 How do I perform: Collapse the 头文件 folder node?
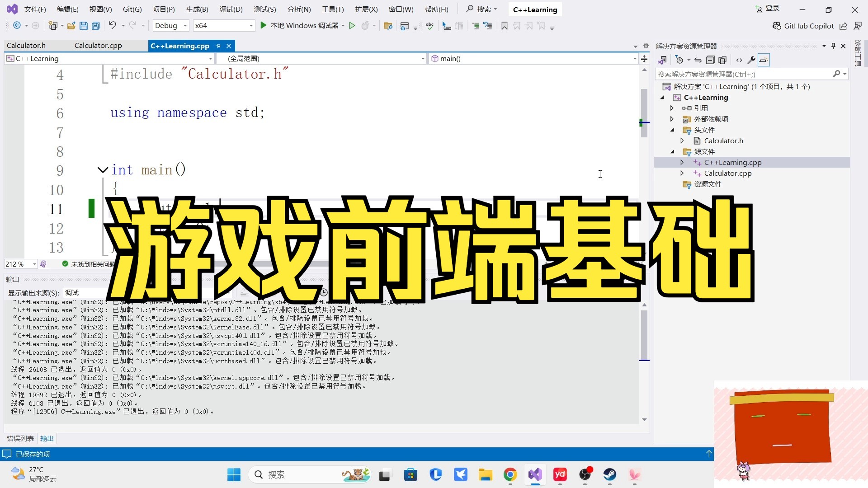pyautogui.click(x=672, y=130)
